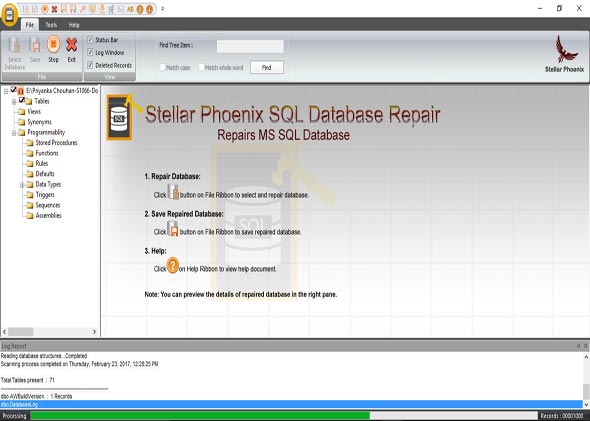Click the Rules folder icon
The image size is (590, 421).
[30, 163]
